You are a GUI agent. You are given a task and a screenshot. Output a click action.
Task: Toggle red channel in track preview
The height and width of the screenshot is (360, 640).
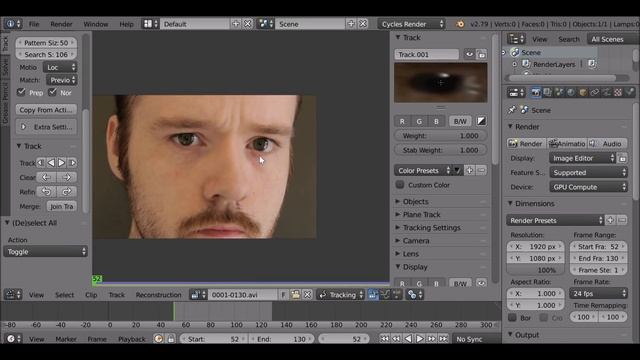click(x=402, y=121)
